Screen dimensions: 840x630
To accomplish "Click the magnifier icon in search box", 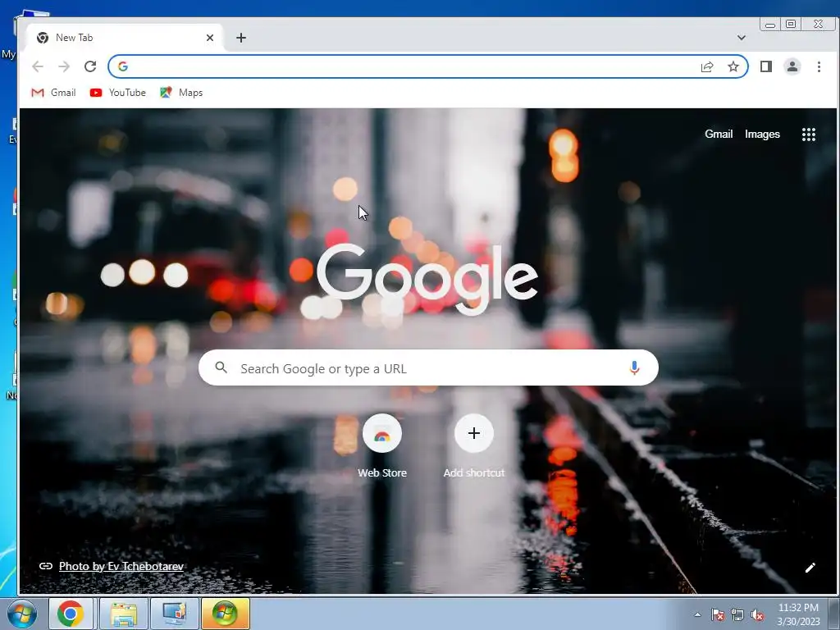I will pyautogui.click(x=221, y=367).
